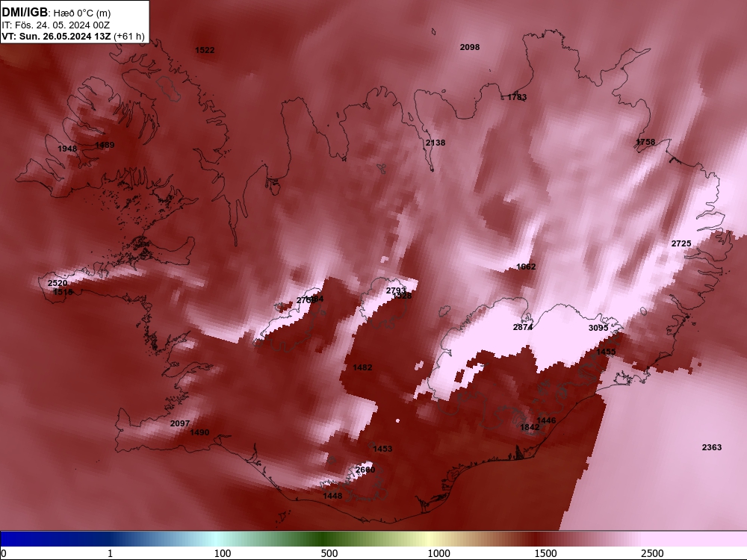
Task: Click the 2097 value label
Action: click(179, 423)
